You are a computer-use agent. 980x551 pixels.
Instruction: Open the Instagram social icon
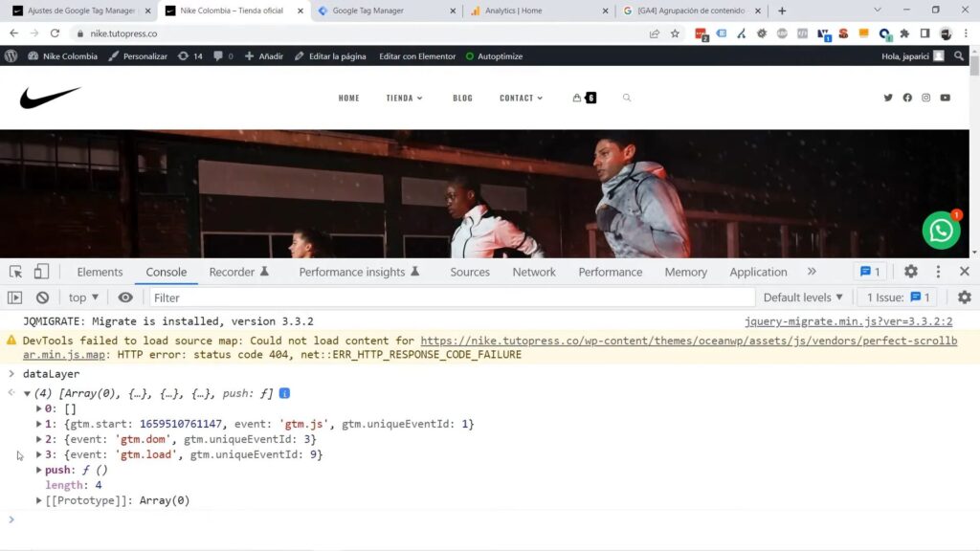(x=925, y=98)
